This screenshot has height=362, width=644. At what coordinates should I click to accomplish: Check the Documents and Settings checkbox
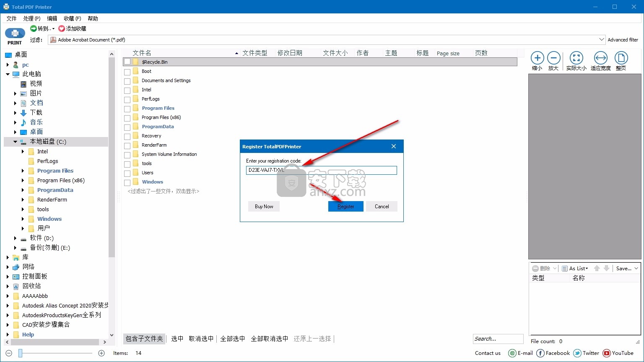tap(127, 81)
